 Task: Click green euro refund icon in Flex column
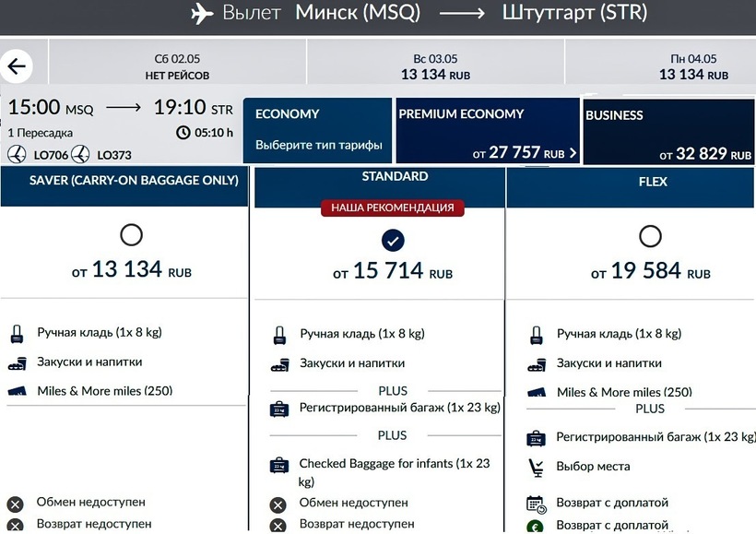(535, 527)
